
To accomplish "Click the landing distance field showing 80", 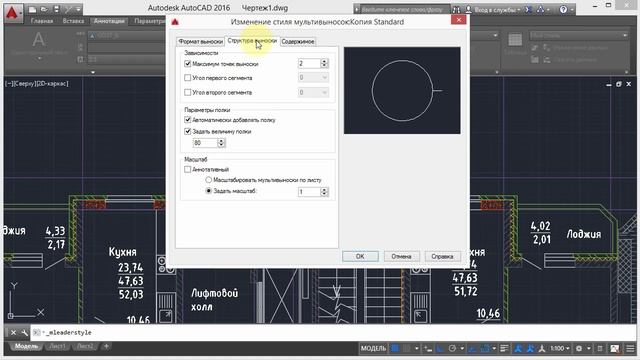I will click(x=205, y=143).
